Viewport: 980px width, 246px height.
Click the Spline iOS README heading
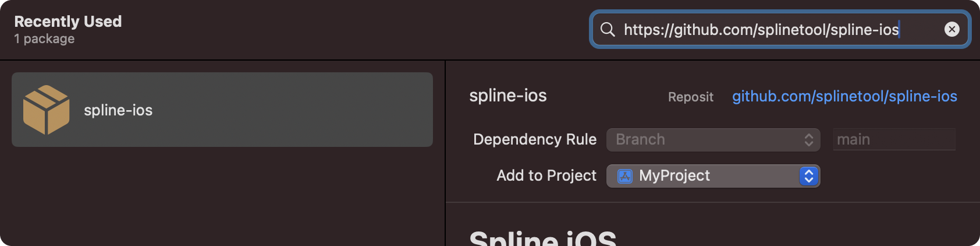pos(542,238)
